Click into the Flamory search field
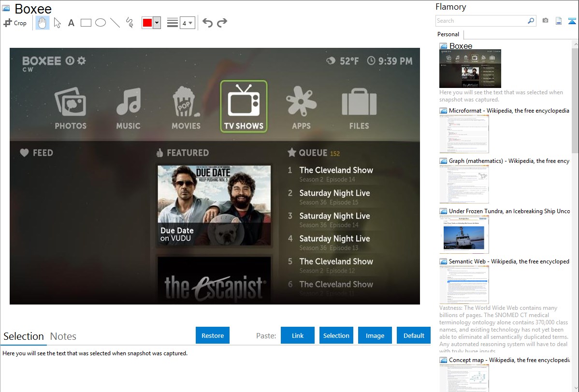The height and width of the screenshot is (392, 579). point(481,21)
